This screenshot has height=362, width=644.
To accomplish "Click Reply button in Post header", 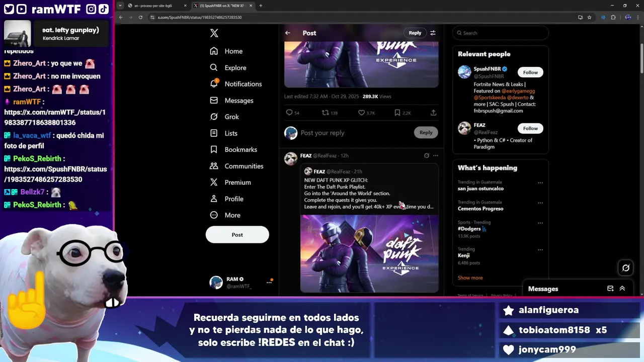I will [415, 33].
